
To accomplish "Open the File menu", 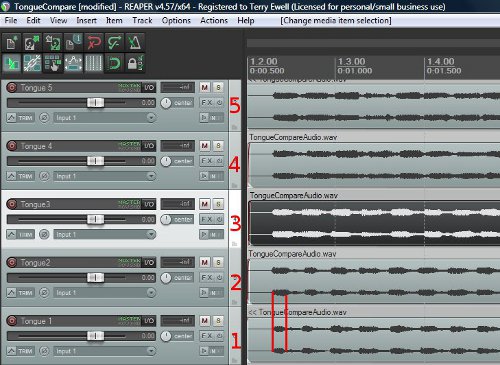I will 11,21.
